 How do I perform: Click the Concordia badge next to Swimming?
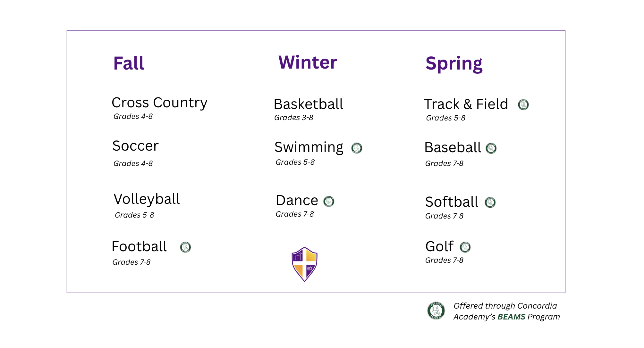pos(357,148)
